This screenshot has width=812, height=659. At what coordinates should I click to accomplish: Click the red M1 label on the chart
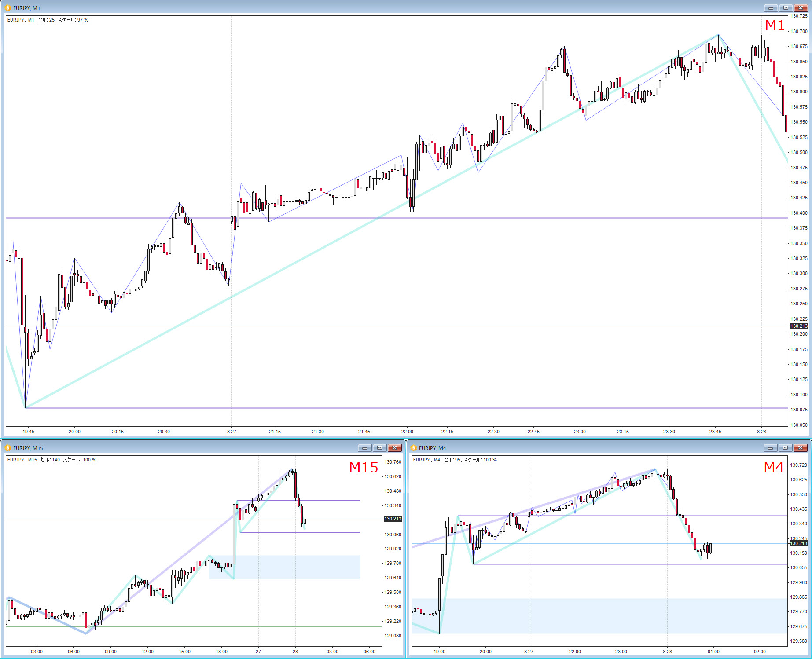[x=775, y=26]
